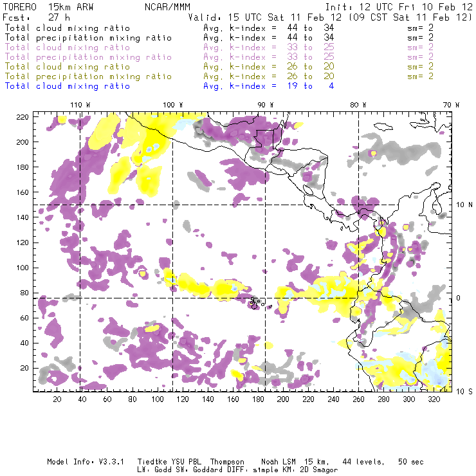Screen dimensions: 476x476
Task: Select the 'NCAR/MMM' header label
Action: coord(167,7)
